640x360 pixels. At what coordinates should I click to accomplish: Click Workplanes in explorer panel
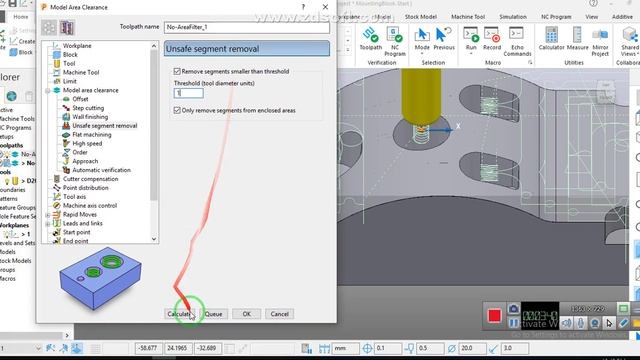click(15, 225)
